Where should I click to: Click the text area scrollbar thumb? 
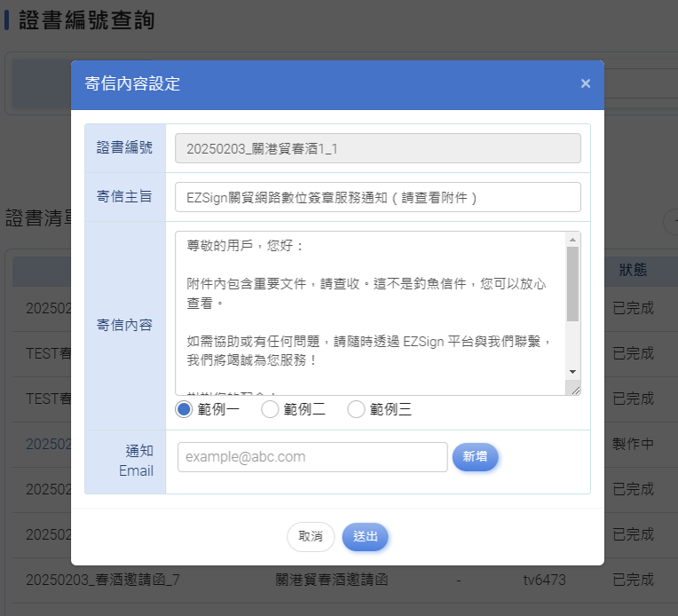click(x=572, y=284)
